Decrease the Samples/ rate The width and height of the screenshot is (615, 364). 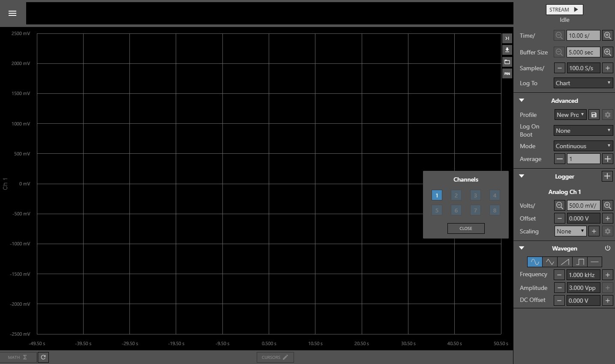tap(559, 68)
